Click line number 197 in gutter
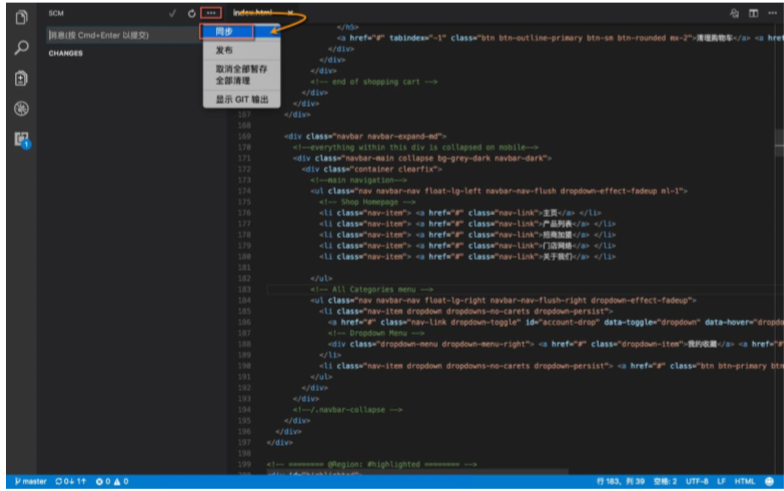 point(244,442)
